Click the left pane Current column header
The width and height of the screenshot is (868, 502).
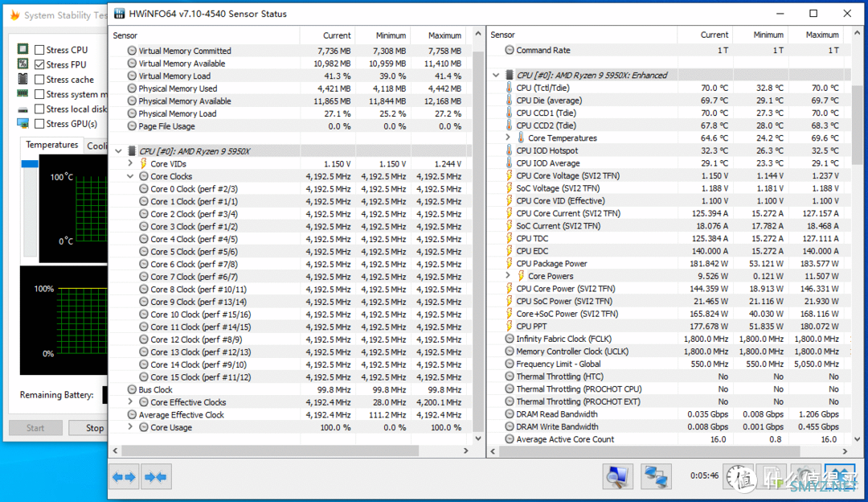coord(327,35)
